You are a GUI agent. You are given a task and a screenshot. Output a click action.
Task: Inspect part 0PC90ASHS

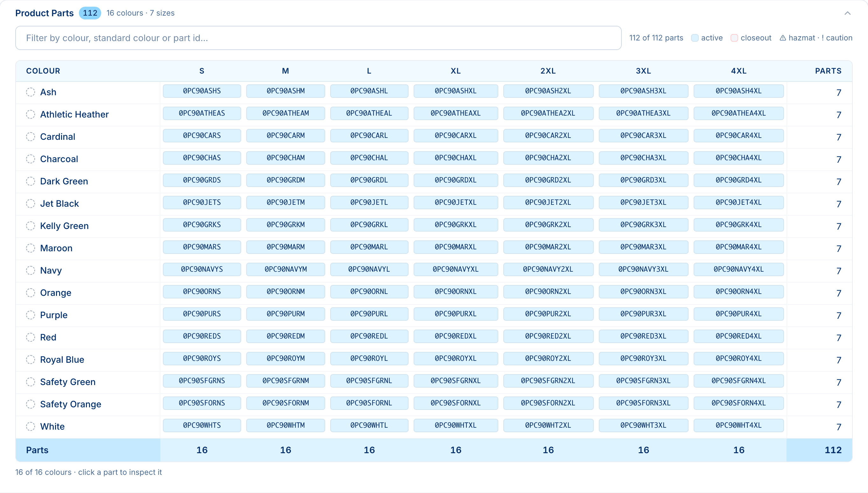pyautogui.click(x=202, y=91)
